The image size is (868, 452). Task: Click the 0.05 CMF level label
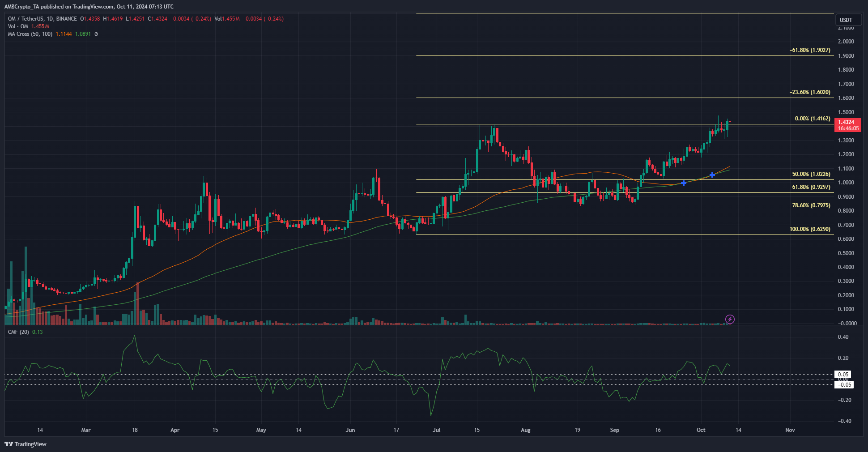click(x=843, y=375)
